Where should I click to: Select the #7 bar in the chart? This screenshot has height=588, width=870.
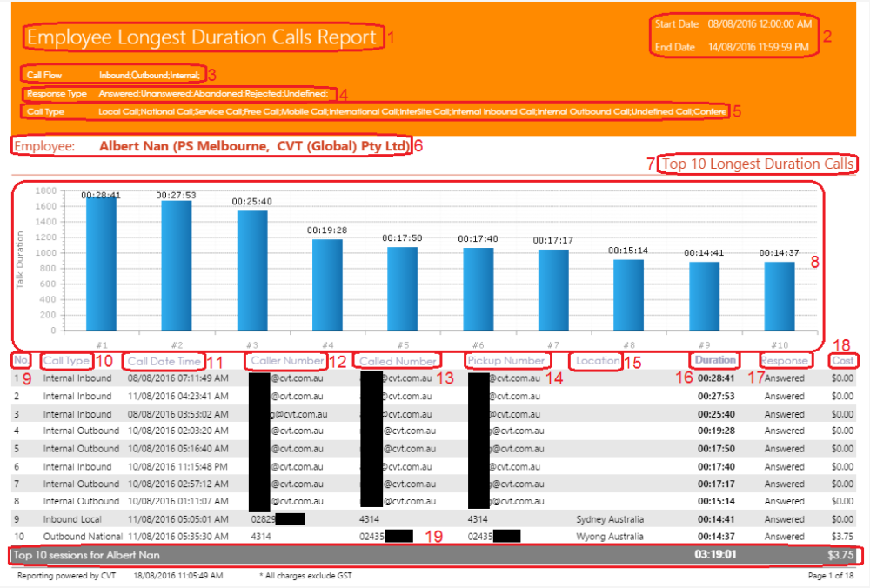(x=553, y=291)
